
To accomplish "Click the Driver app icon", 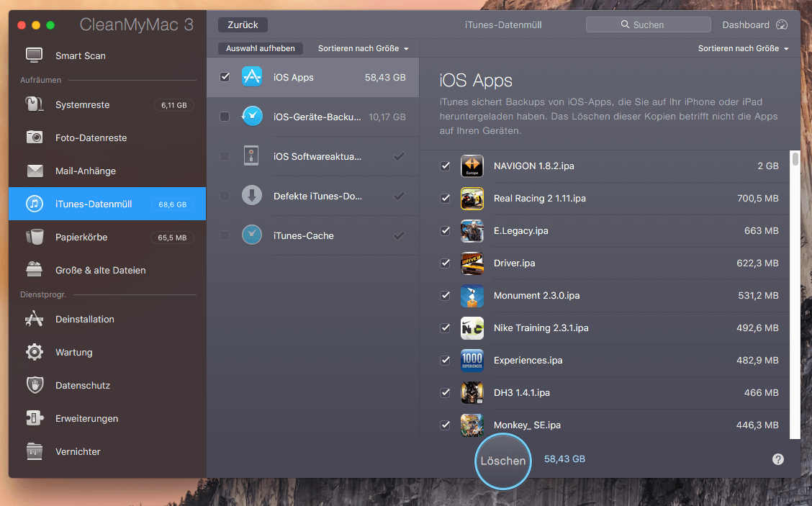I will click(x=472, y=263).
